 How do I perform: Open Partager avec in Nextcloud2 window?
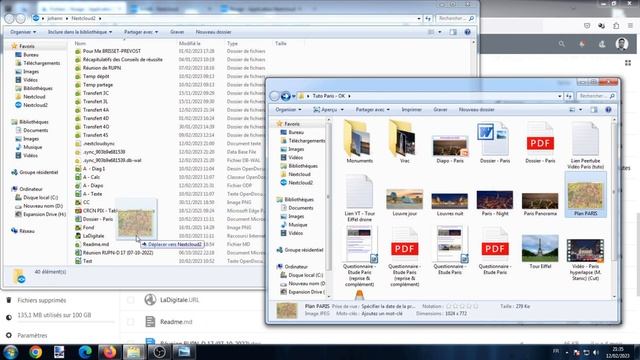141,32
